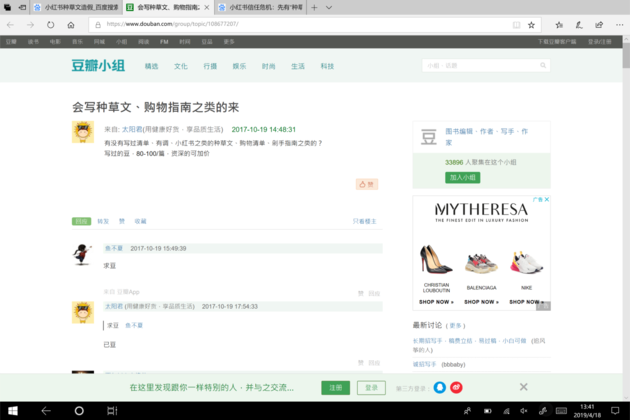Screen dimensions: 630x420
Task: Log in with the QQ icon
Action: point(440,387)
